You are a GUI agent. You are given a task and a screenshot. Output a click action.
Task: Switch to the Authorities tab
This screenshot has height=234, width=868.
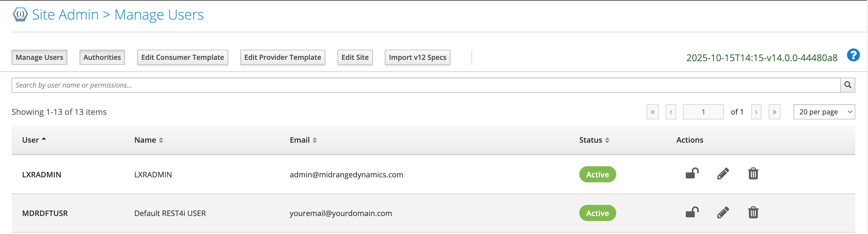[x=102, y=57]
